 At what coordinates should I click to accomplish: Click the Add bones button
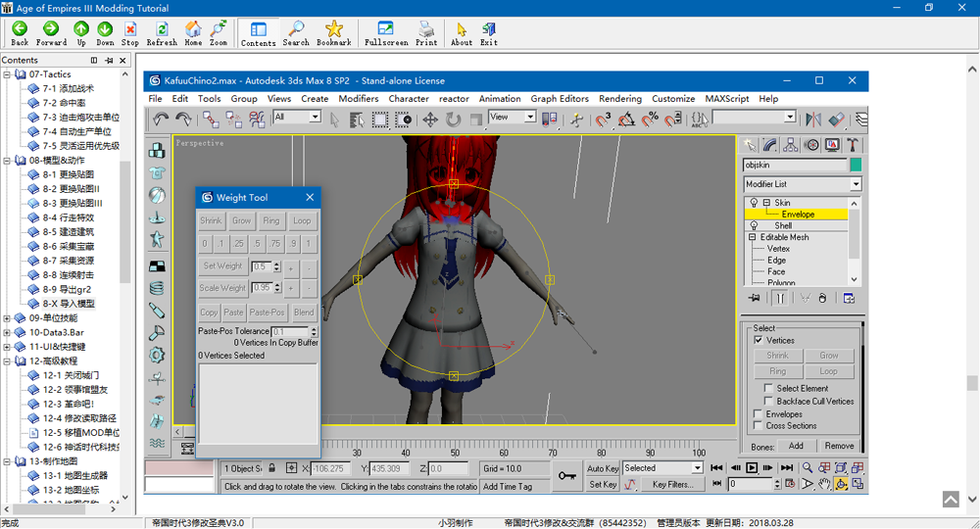tap(796, 446)
